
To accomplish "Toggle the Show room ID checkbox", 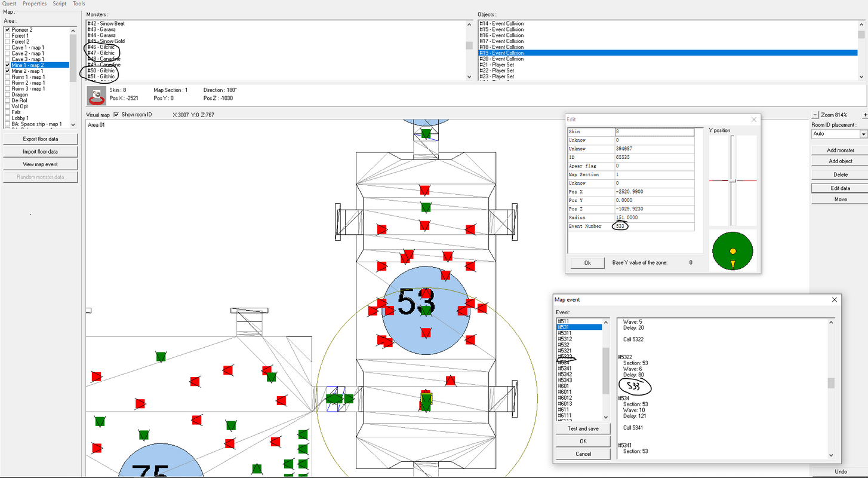I will (116, 115).
